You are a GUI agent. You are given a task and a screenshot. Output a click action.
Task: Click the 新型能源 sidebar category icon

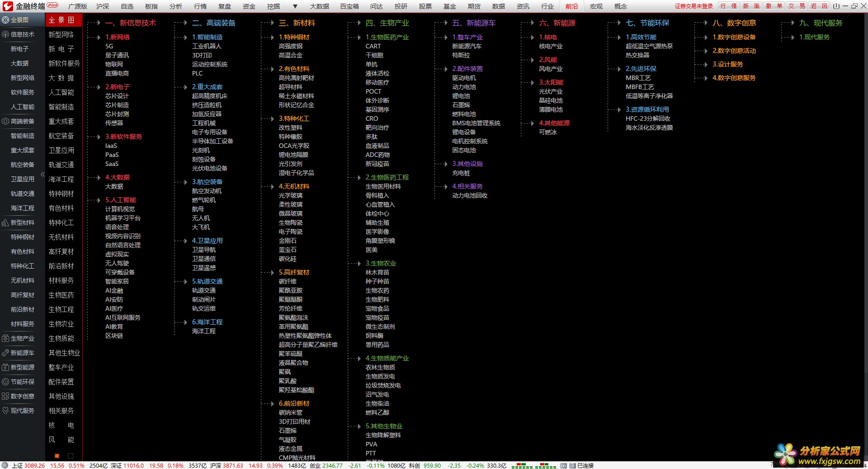(6, 367)
